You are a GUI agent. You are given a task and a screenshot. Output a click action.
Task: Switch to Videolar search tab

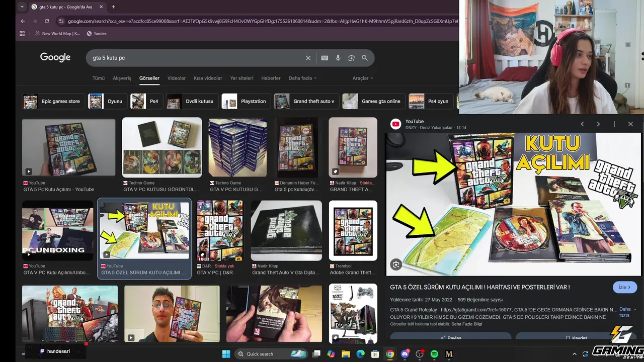[177, 78]
